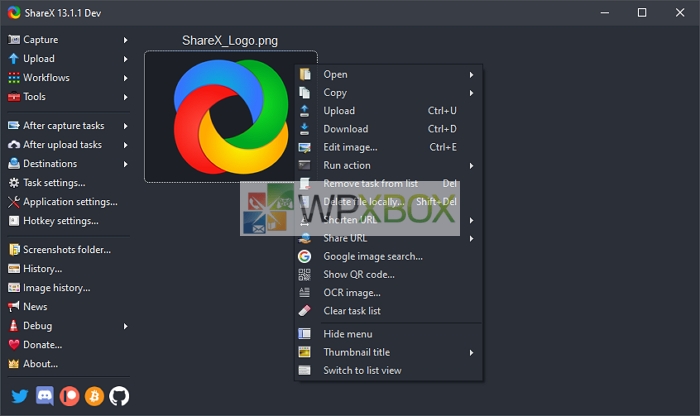700x416 pixels.
Task: Click the Edit image icon in context menu
Action: [x=304, y=147]
